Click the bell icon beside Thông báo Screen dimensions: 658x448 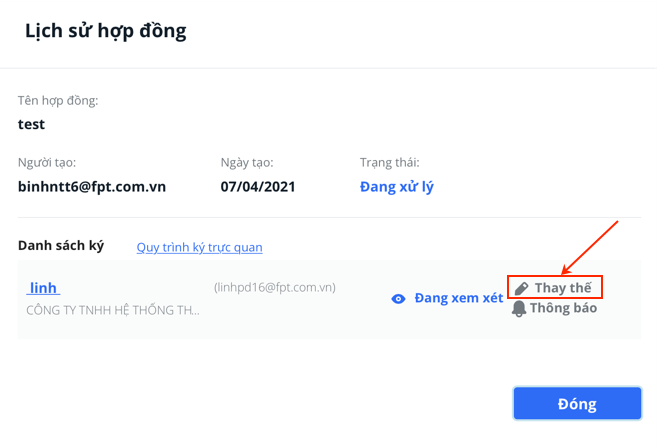(x=519, y=309)
